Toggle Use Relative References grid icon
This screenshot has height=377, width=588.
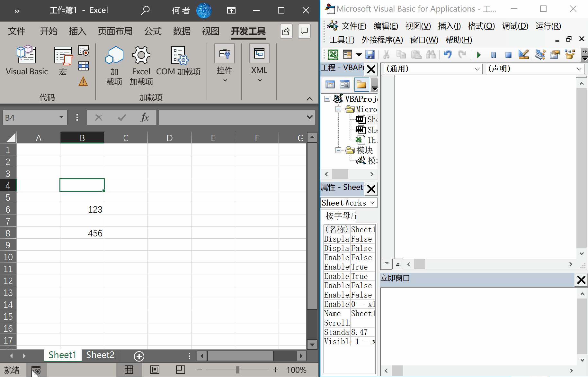tap(84, 66)
